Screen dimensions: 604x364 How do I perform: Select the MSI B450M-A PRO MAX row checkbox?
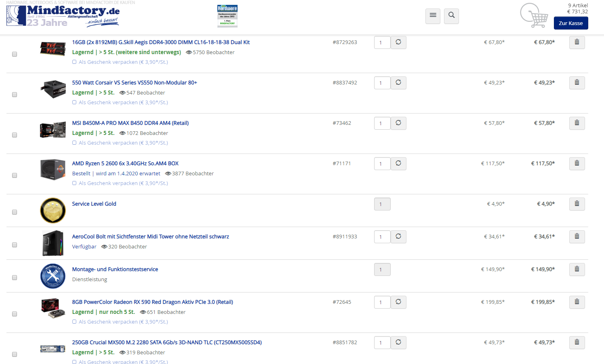click(15, 135)
